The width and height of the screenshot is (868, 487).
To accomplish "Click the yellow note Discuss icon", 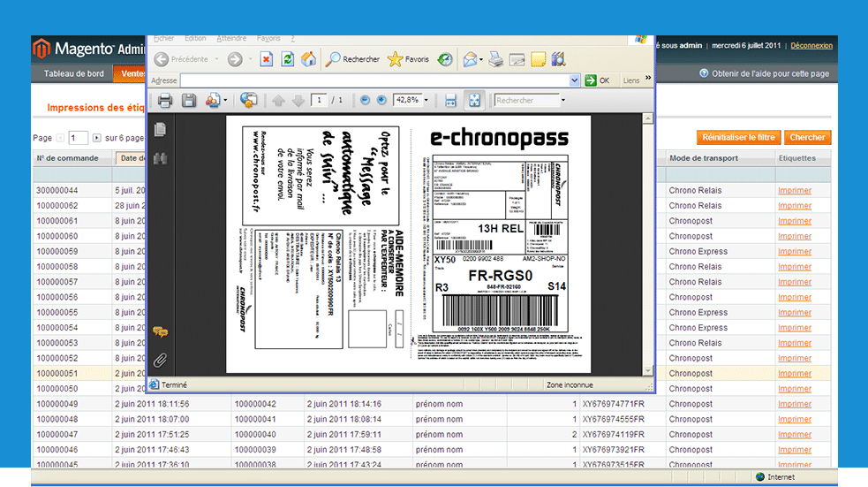I will [x=538, y=59].
